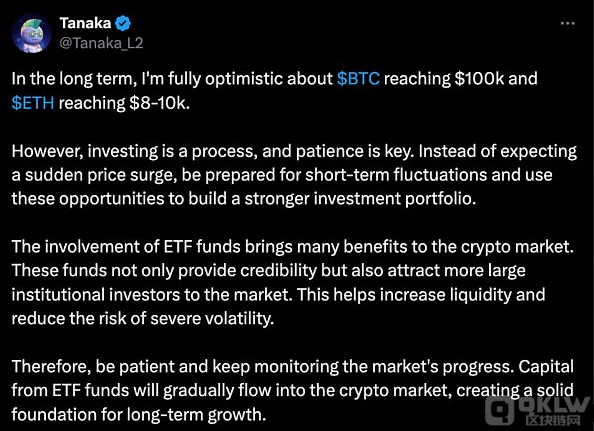This screenshot has height=431, width=594.
Task: Open Tanaka's profile avatar picture
Action: [32, 34]
